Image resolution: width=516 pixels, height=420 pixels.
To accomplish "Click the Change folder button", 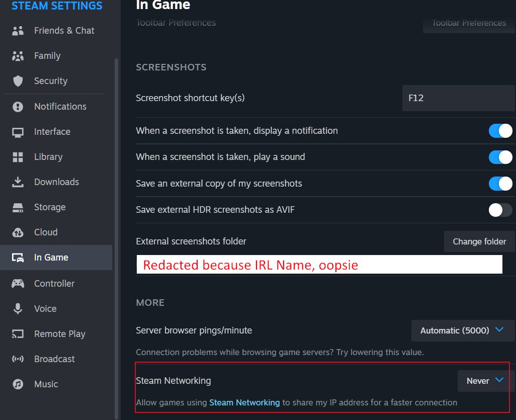I will (x=479, y=241).
